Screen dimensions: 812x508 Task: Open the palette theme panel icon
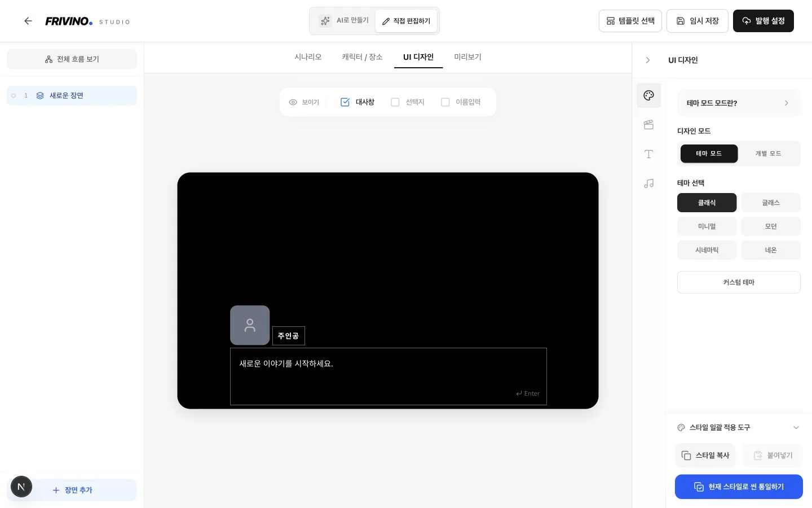point(648,95)
